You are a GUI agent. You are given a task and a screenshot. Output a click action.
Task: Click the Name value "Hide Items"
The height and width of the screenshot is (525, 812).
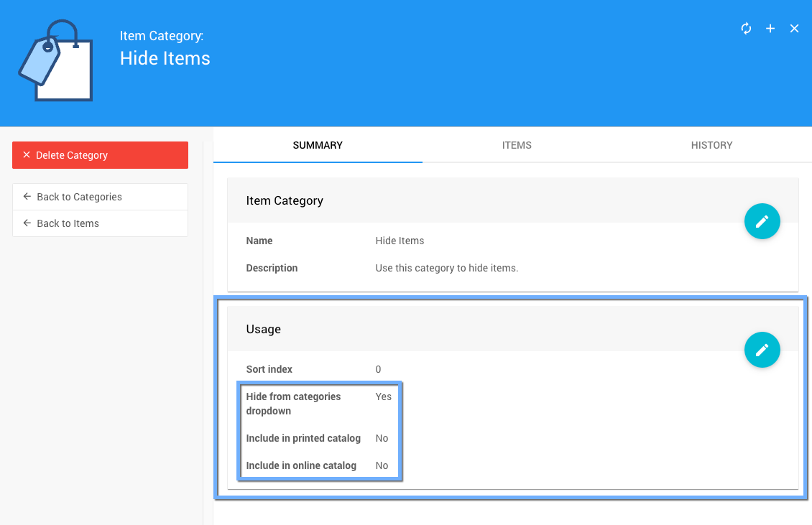(x=400, y=241)
